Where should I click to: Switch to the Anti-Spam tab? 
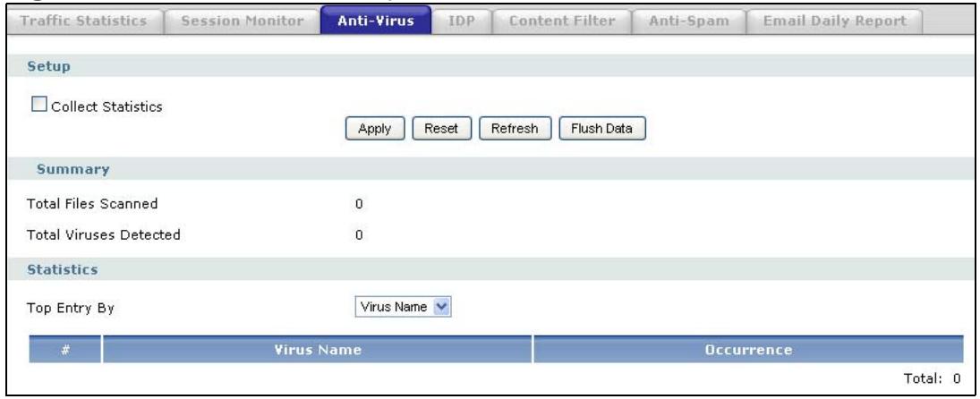[x=689, y=21]
